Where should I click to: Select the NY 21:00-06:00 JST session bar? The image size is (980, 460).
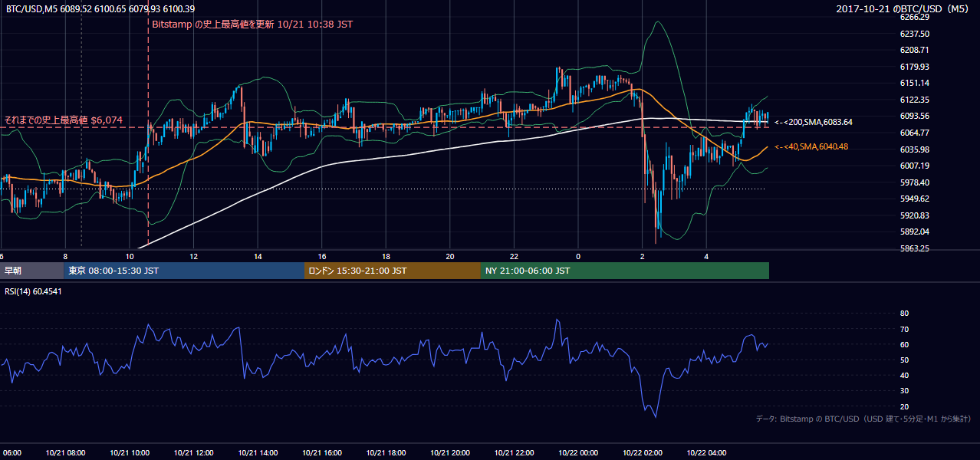(x=625, y=271)
